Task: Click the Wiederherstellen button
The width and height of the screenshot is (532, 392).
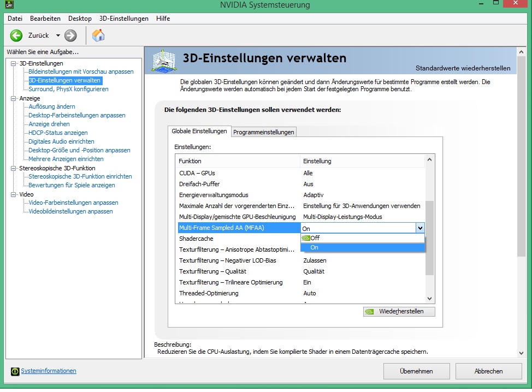Action: pos(399,312)
